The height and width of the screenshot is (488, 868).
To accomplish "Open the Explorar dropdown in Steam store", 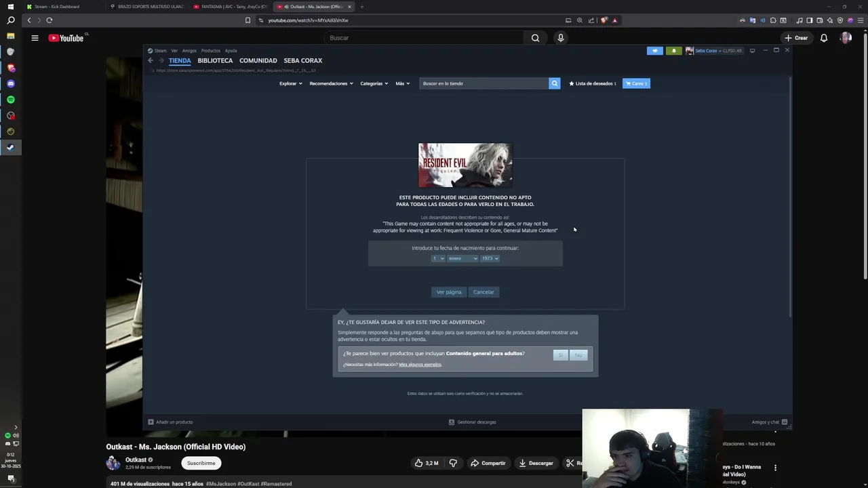I will (290, 83).
